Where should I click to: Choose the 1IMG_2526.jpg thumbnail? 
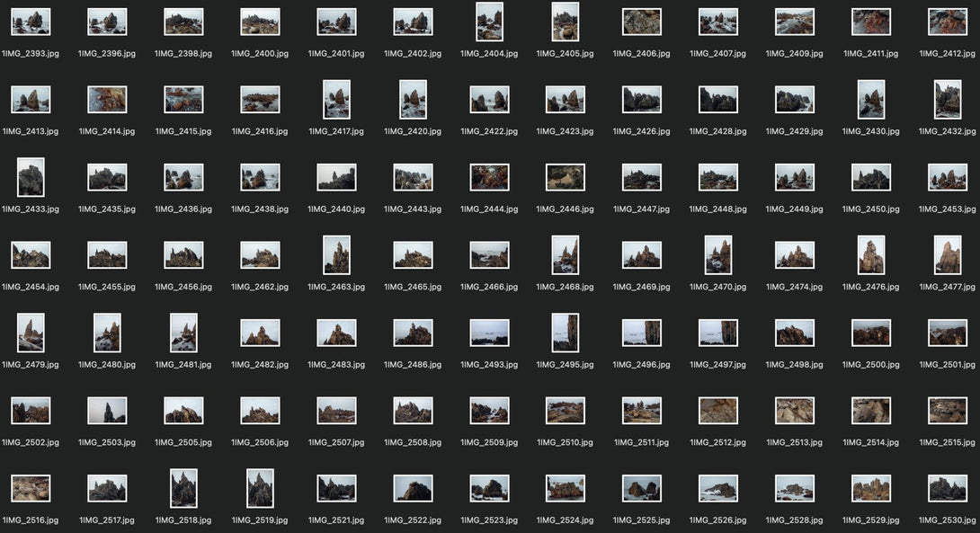[718, 489]
